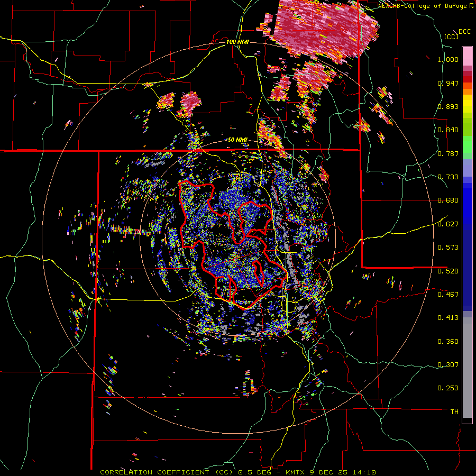Select the 0.680 legend value

pyautogui.click(x=448, y=200)
